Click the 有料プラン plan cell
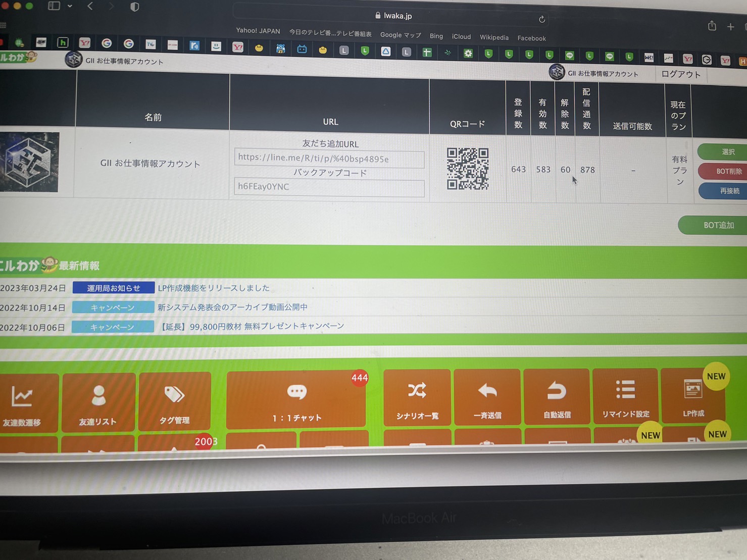 680,170
